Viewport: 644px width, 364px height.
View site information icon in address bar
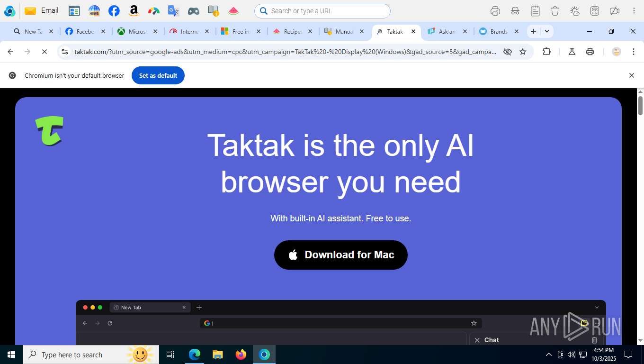click(65, 52)
